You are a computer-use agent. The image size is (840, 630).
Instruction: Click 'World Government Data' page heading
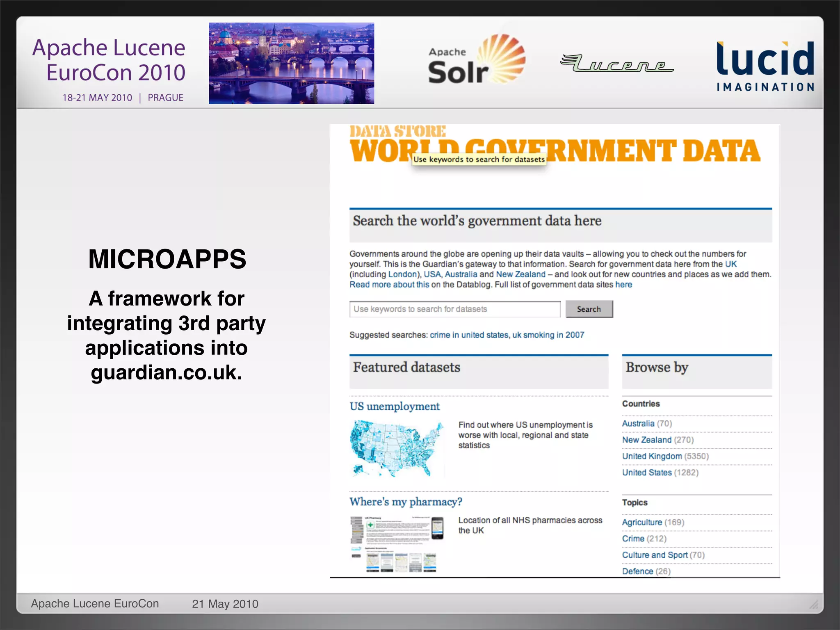point(555,151)
